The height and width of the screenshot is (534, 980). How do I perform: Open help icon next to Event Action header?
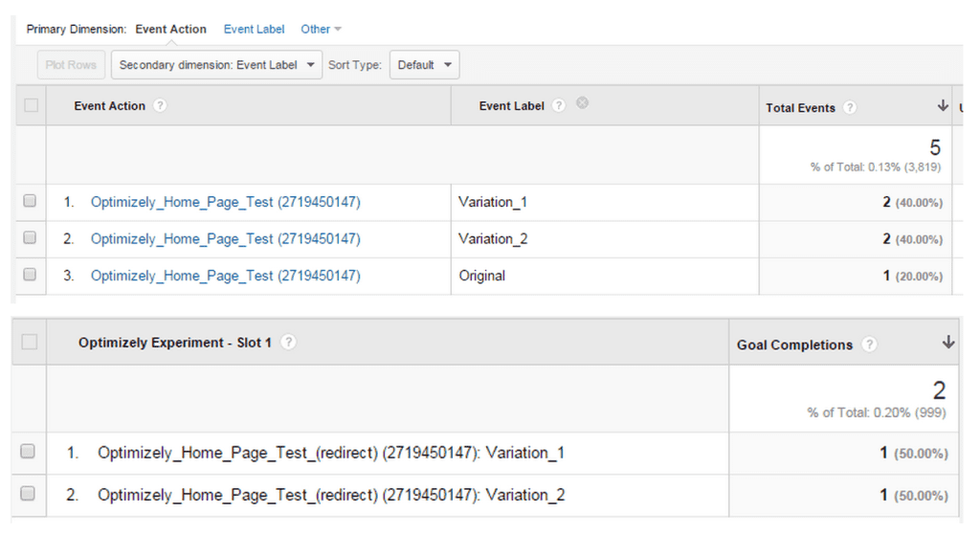click(x=160, y=105)
